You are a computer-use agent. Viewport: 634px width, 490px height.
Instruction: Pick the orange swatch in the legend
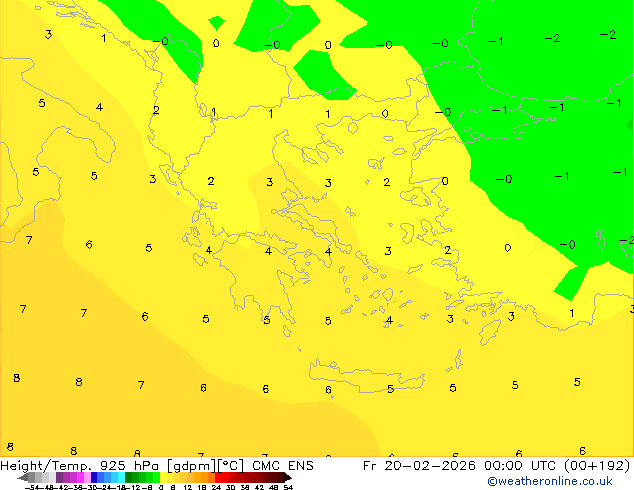click(x=205, y=477)
